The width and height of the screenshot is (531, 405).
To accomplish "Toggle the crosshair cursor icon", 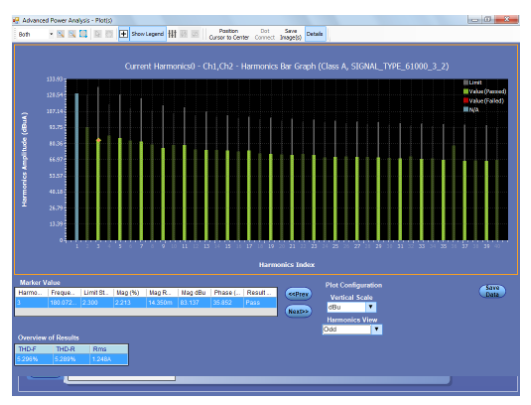I will point(124,34).
